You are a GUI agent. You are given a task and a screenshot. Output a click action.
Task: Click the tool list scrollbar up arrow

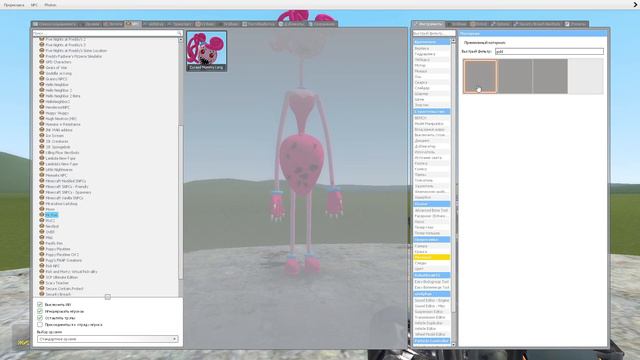tap(453, 42)
